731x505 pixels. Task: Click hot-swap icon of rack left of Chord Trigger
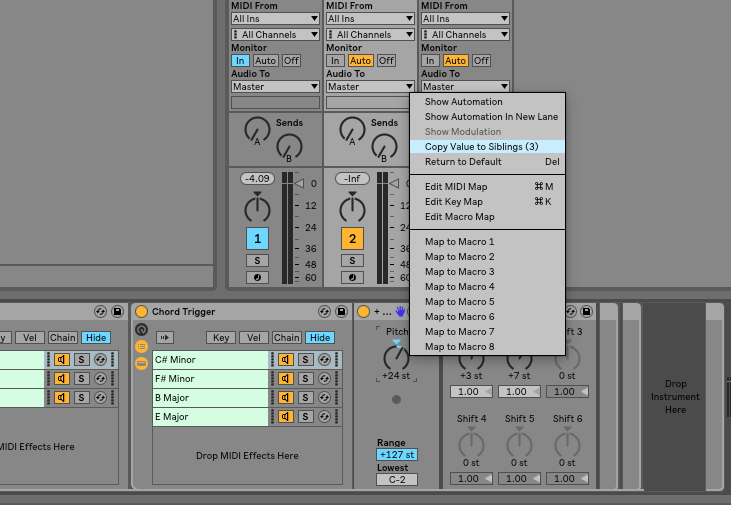pos(100,311)
